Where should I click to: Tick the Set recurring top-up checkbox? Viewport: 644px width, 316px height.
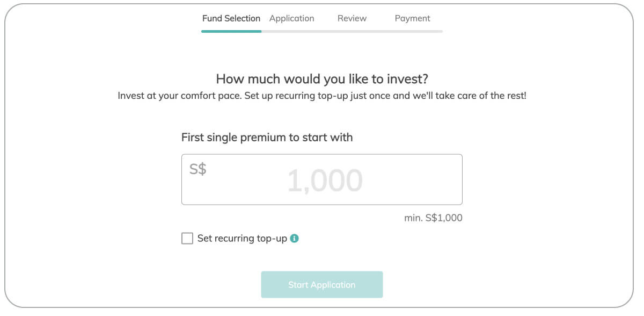point(187,238)
